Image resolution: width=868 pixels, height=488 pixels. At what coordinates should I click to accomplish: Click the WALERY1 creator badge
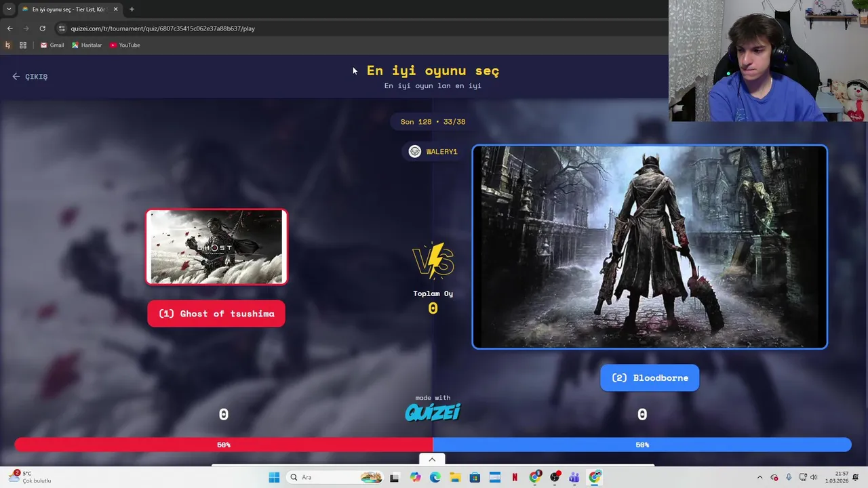click(433, 152)
